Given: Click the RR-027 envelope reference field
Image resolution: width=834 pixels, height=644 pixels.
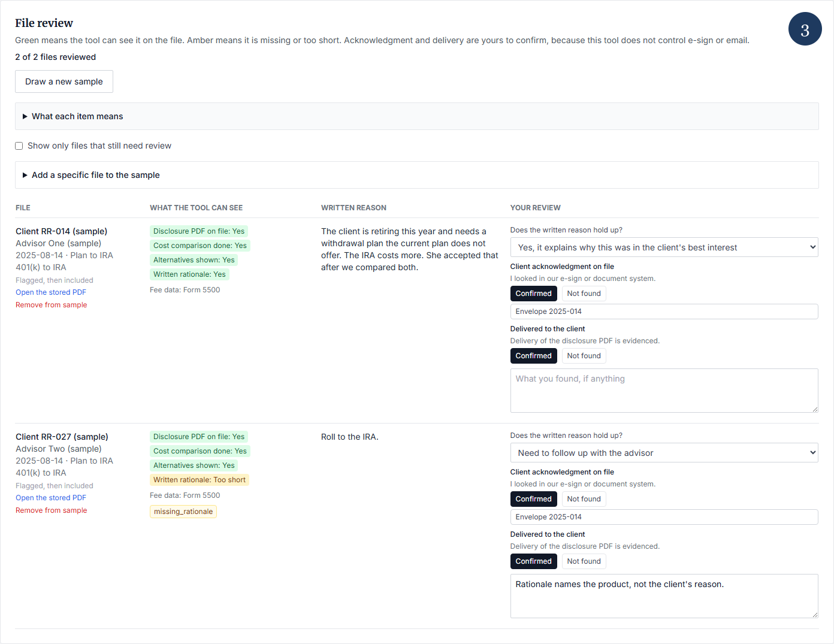Looking at the screenshot, I should pyautogui.click(x=664, y=517).
